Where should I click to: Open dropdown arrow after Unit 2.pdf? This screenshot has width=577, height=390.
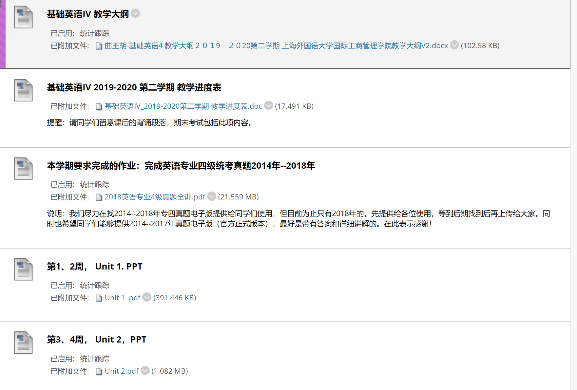pos(145,370)
